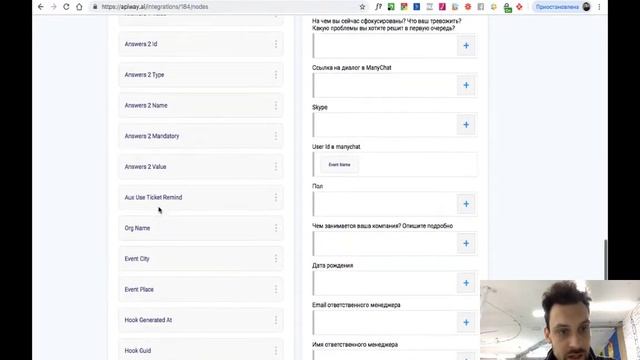Image resolution: width=640 pixels, height=360 pixels.
Task: Click the Event Name tag in User Id field
Action: click(x=339, y=165)
